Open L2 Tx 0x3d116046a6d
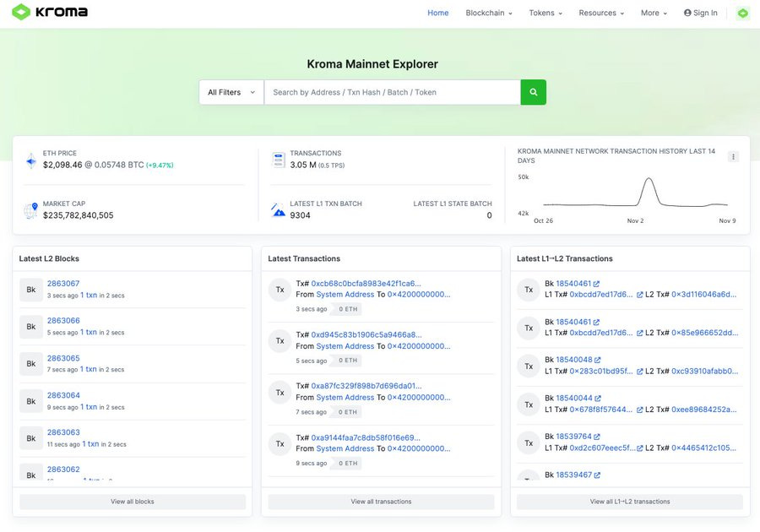Image resolution: width=760 pixels, height=532 pixels. point(703,294)
